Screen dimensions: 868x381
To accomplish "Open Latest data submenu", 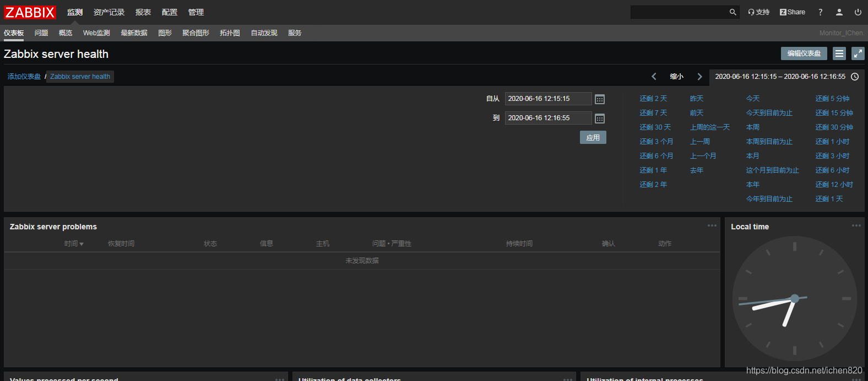I will click(134, 33).
